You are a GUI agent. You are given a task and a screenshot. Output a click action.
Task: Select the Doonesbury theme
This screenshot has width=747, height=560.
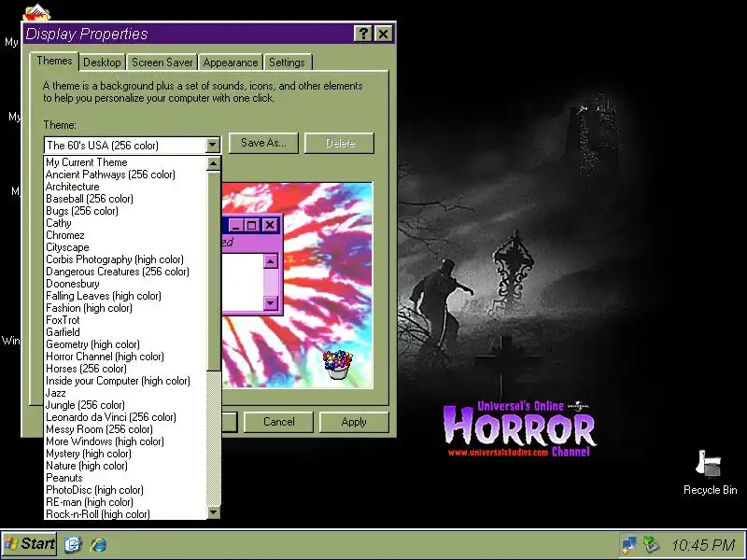125,284
